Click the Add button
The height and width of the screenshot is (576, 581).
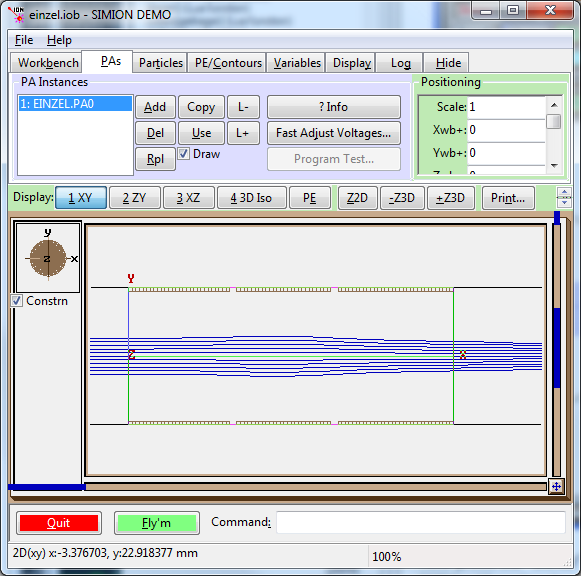coord(155,107)
